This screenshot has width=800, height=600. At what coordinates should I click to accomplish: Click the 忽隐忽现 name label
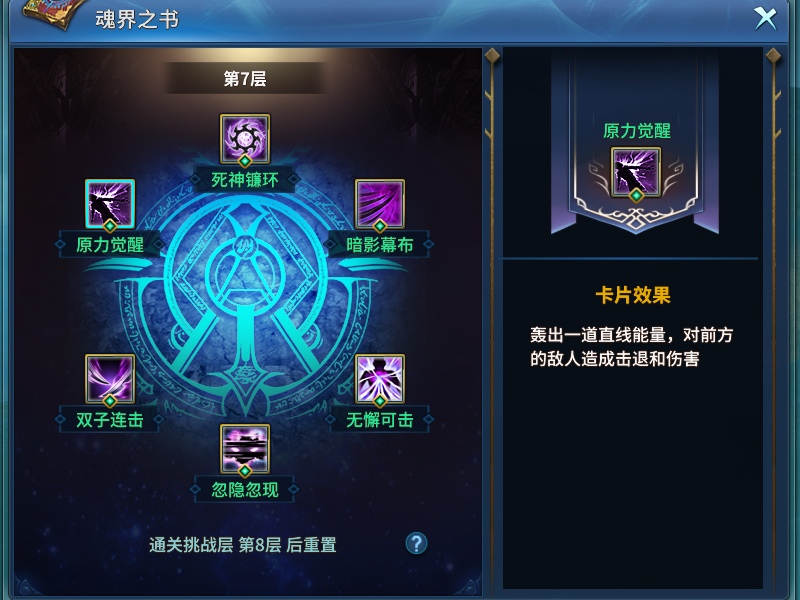245,490
